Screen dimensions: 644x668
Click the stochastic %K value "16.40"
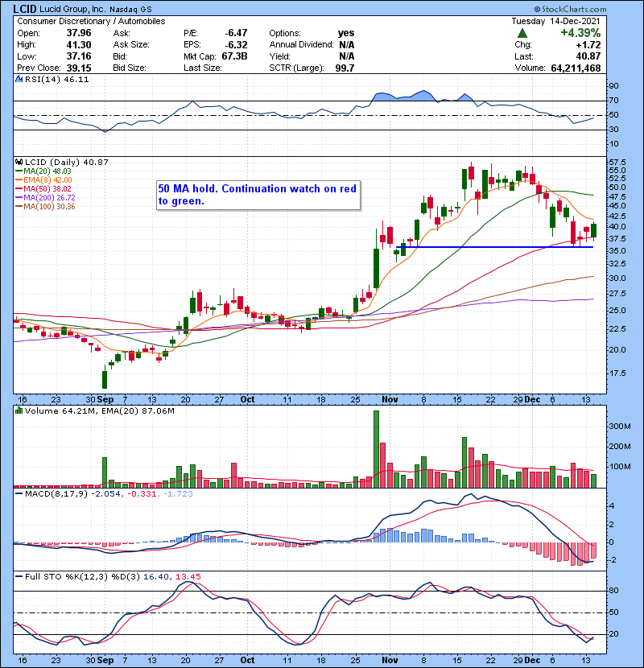click(156, 577)
